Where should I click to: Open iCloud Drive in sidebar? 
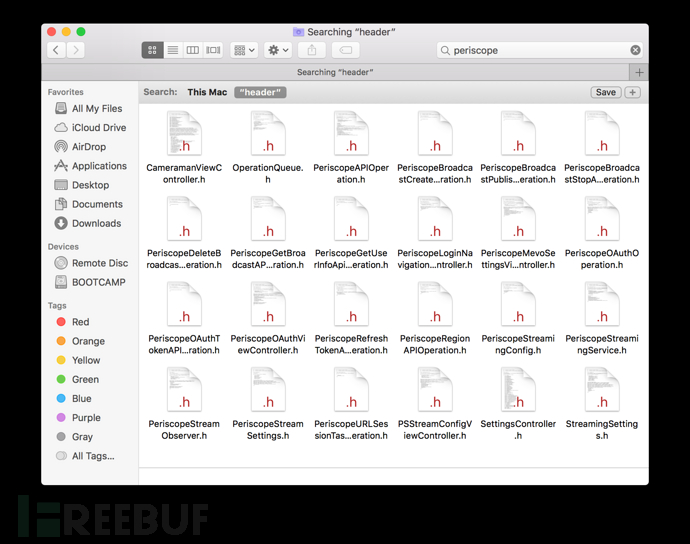pyautogui.click(x=90, y=128)
